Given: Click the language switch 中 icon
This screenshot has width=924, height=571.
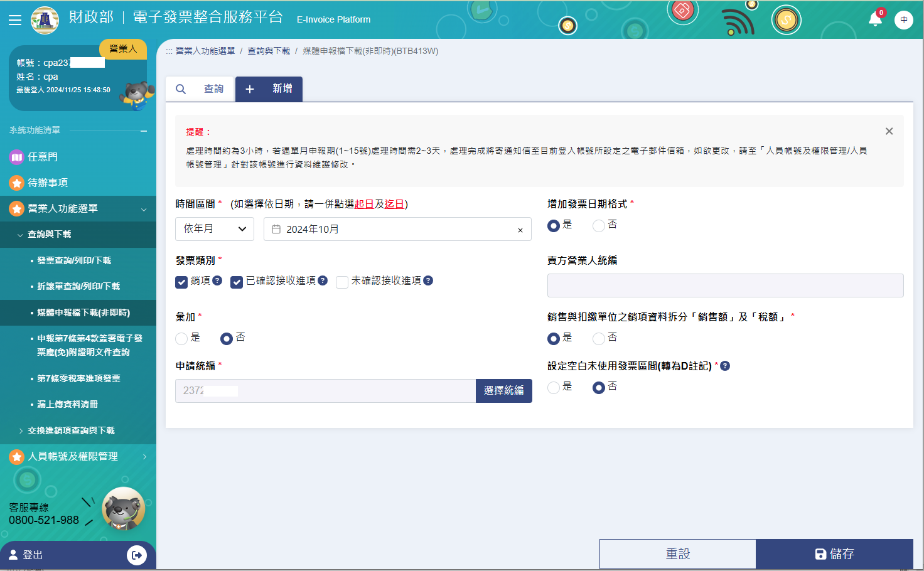Looking at the screenshot, I should [x=904, y=20].
